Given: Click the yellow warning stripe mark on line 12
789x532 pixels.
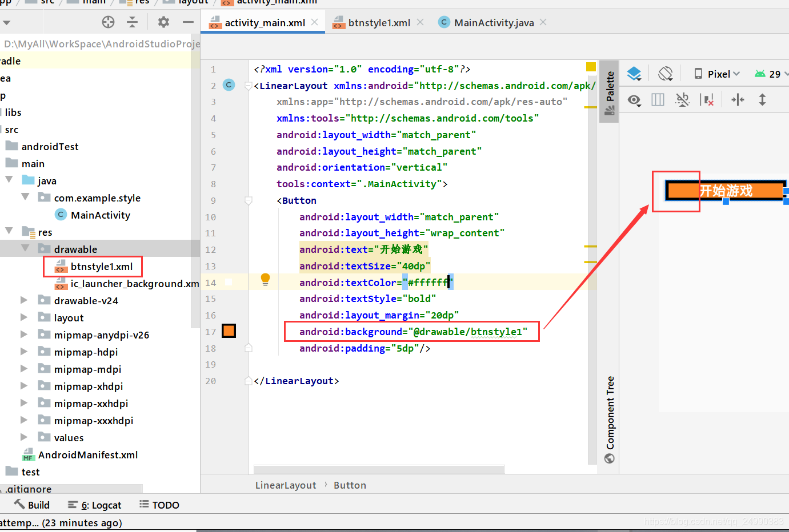Looking at the screenshot, I should pyautogui.click(x=591, y=246).
